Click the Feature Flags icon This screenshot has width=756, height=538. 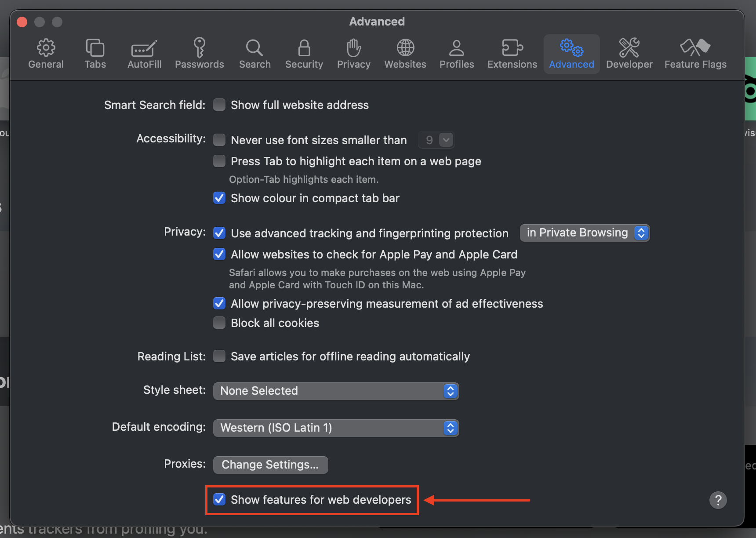pyautogui.click(x=695, y=47)
